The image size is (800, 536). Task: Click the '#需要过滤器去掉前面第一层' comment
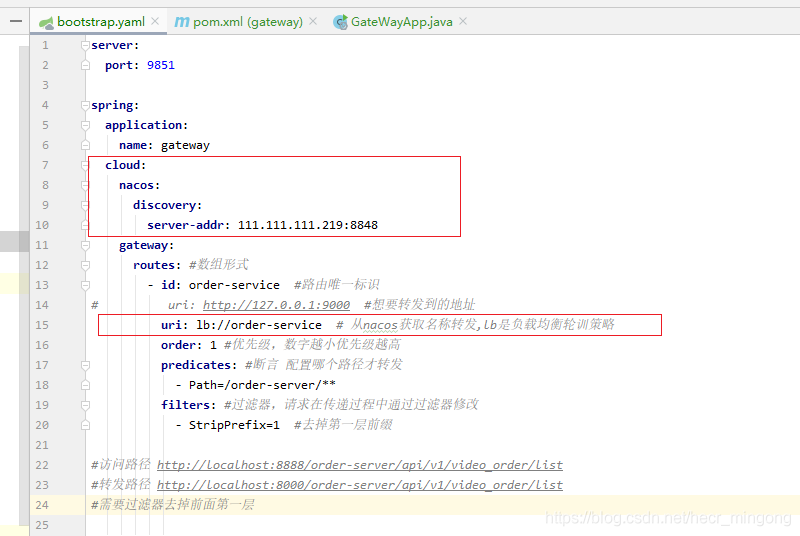click(x=172, y=505)
